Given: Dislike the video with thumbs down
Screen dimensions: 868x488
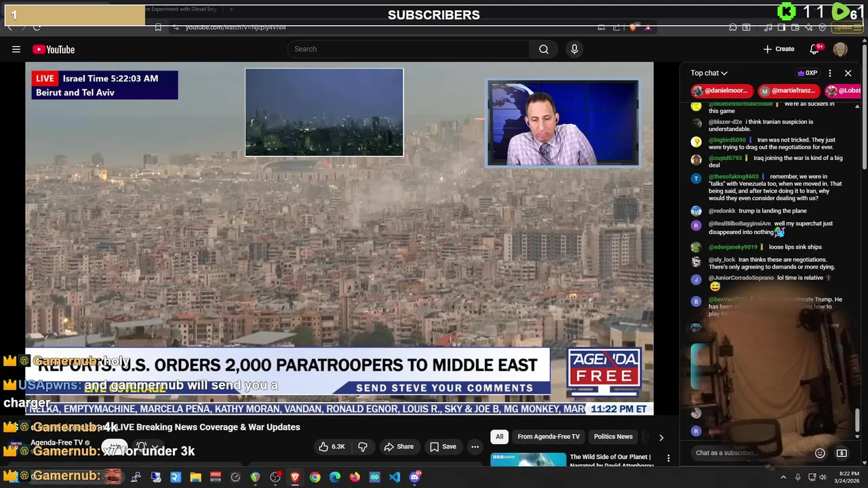Looking at the screenshot, I should coord(363,447).
